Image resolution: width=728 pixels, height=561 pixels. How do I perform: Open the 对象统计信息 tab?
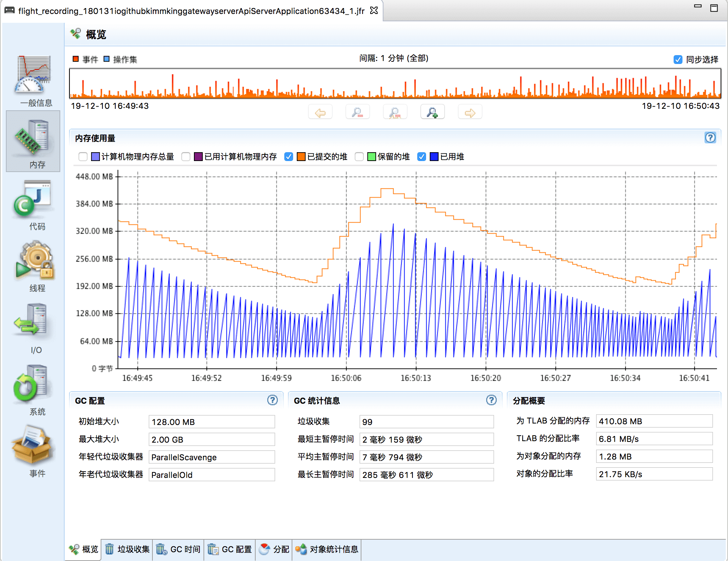pyautogui.click(x=327, y=549)
